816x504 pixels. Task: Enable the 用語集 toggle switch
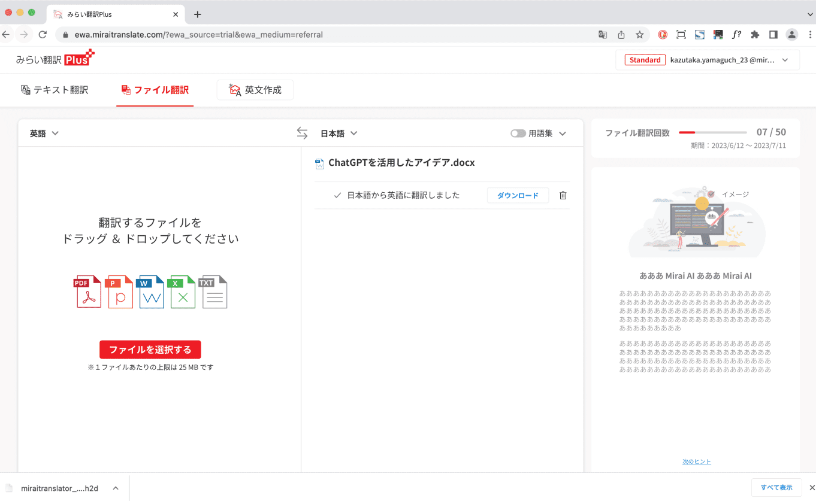coord(518,133)
